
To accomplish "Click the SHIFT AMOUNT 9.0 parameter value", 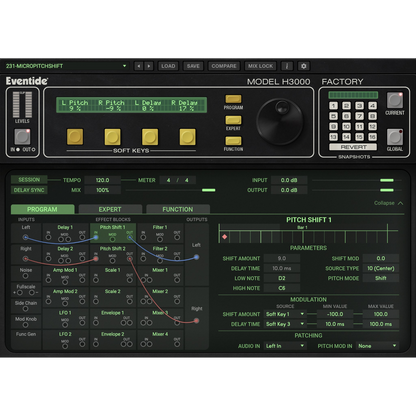I will (x=282, y=258).
